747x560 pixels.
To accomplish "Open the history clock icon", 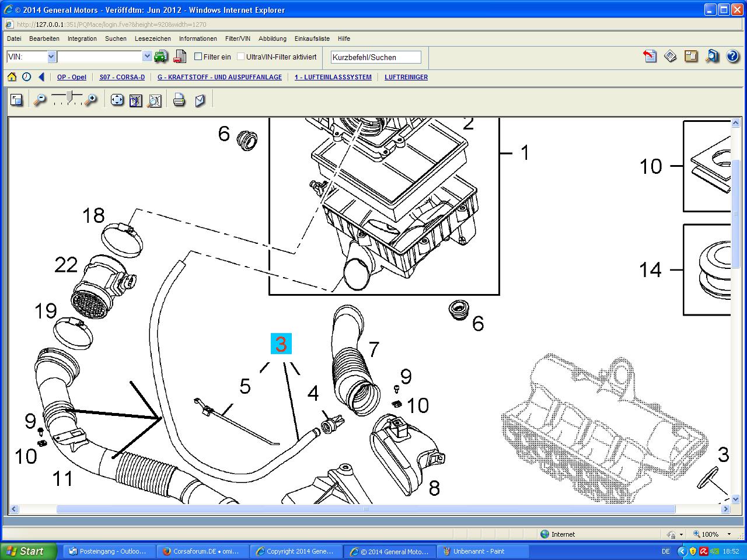I will pyautogui.click(x=27, y=77).
